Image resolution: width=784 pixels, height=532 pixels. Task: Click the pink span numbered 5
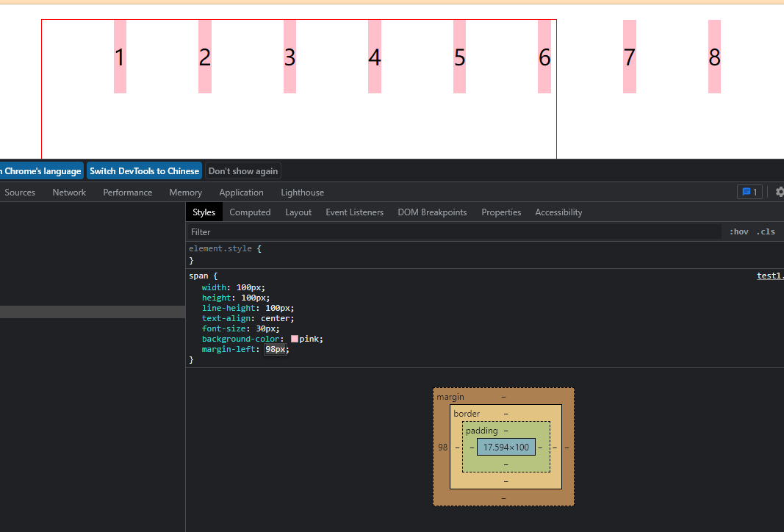(x=459, y=57)
